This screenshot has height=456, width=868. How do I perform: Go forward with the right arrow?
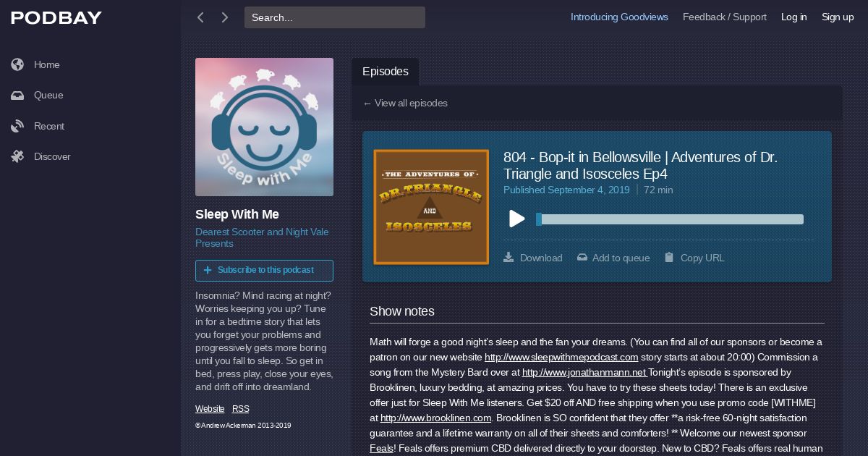point(225,17)
